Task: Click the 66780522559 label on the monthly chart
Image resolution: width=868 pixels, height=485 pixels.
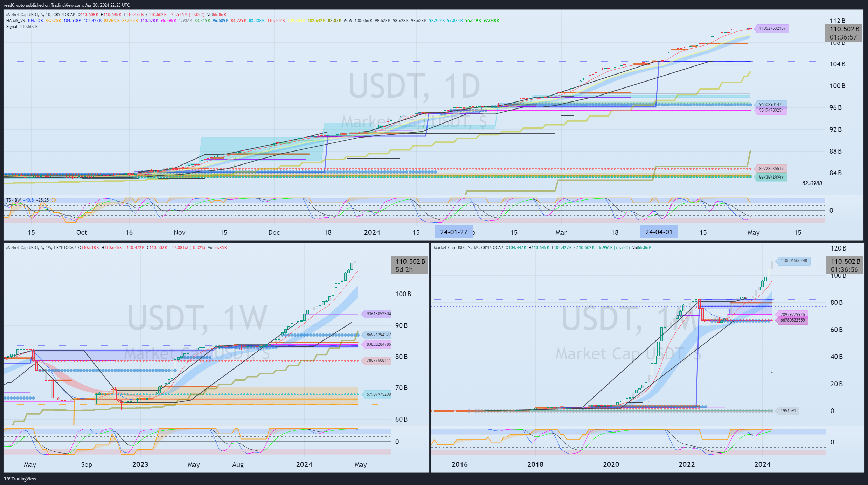Action: coord(792,320)
